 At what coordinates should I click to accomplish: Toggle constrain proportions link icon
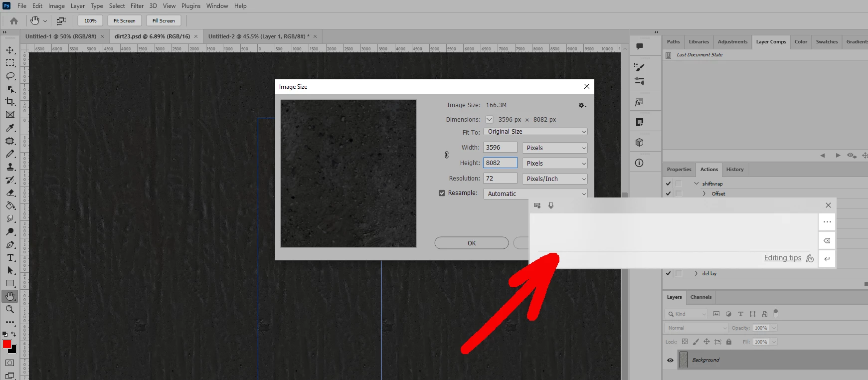[x=447, y=155]
